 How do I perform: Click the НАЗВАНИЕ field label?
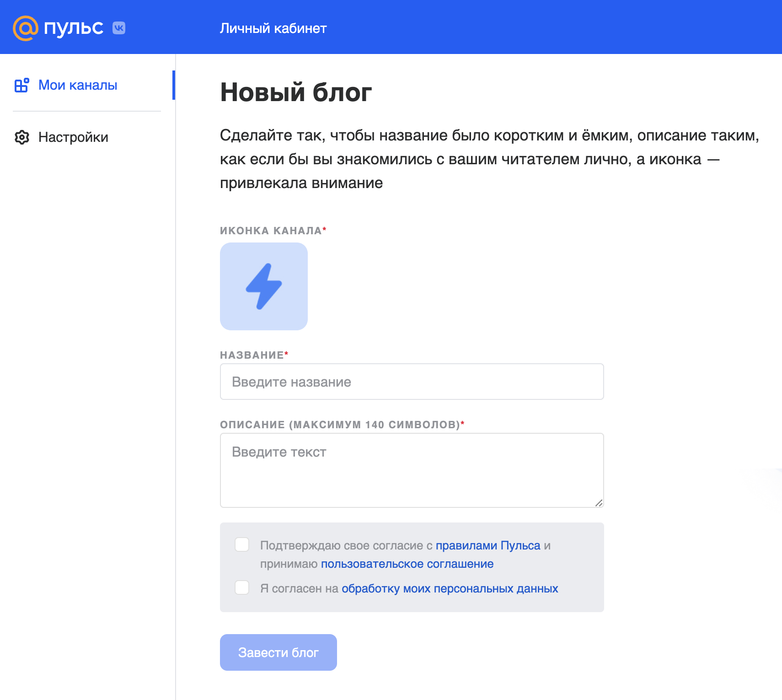pyautogui.click(x=254, y=355)
